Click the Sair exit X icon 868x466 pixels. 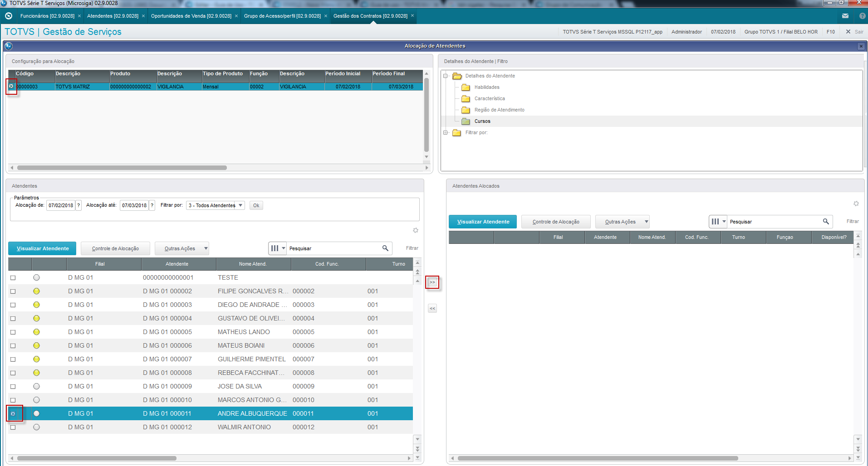pos(848,32)
